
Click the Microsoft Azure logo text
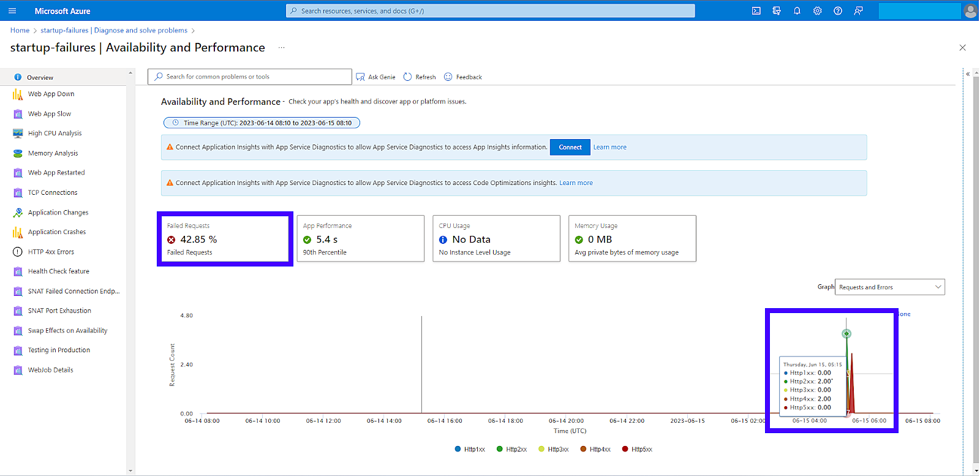pyautogui.click(x=62, y=11)
